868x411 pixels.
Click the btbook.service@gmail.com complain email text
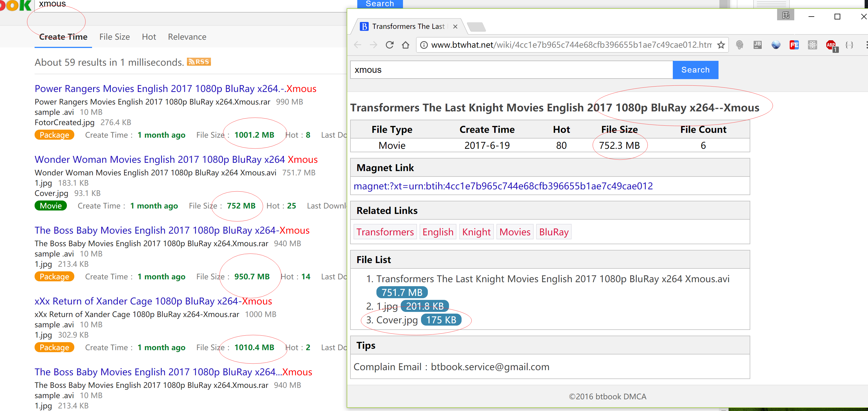click(490, 366)
